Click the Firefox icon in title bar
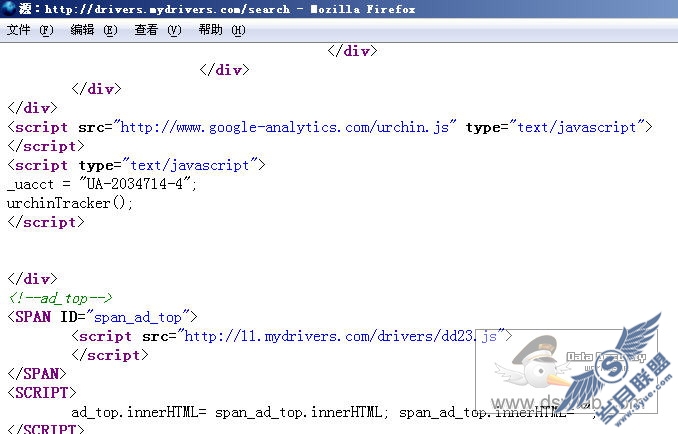This screenshot has width=678, height=434. (x=8, y=8)
